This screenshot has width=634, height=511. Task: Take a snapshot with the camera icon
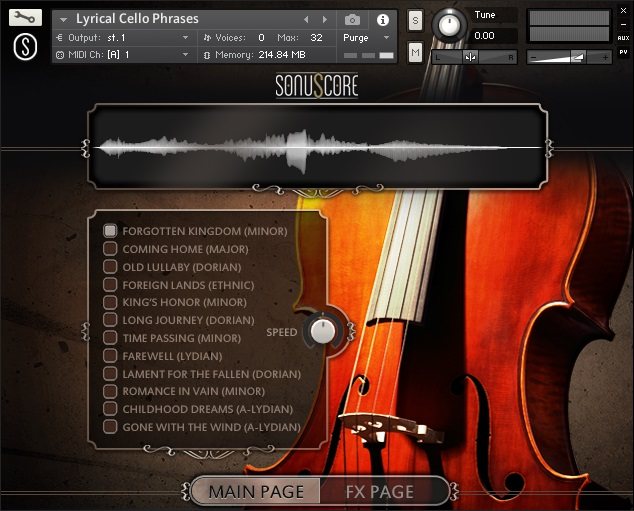coord(352,19)
